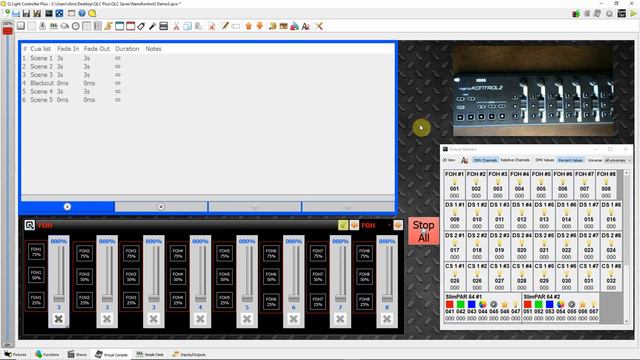Add a new cue list widget
This screenshot has height=360, width=640.
pyautogui.click(x=98, y=26)
